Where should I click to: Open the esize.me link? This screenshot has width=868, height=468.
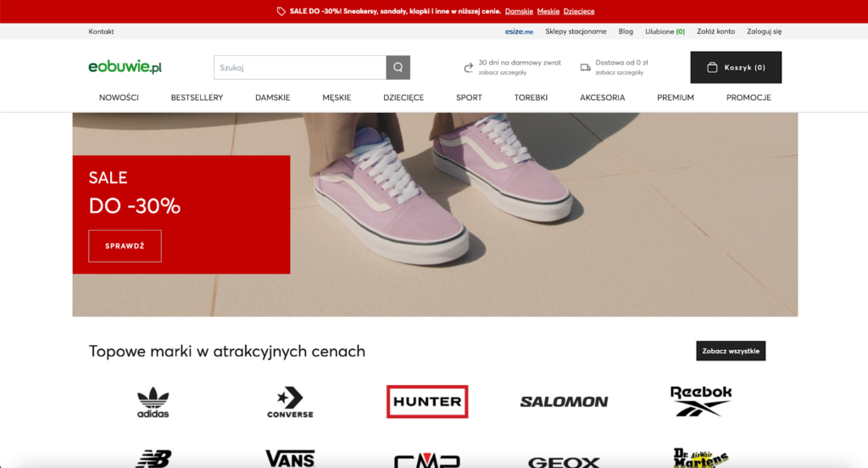[519, 31]
